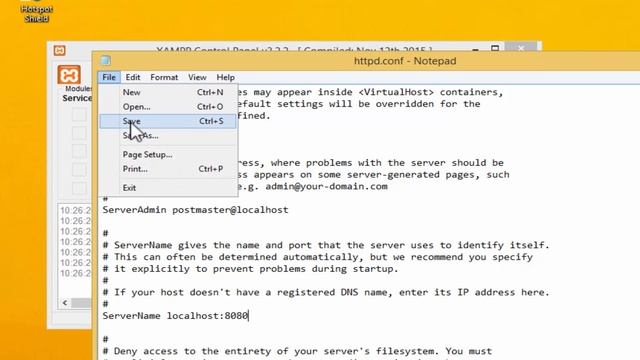This screenshot has height=360, width=640.
Task: Click the XAMPP logo icon in title bar
Action: (x=60, y=50)
